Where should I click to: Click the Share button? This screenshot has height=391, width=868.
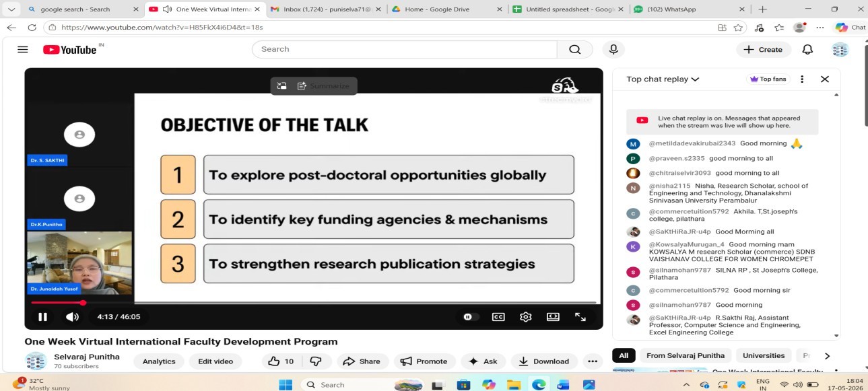[x=362, y=361]
